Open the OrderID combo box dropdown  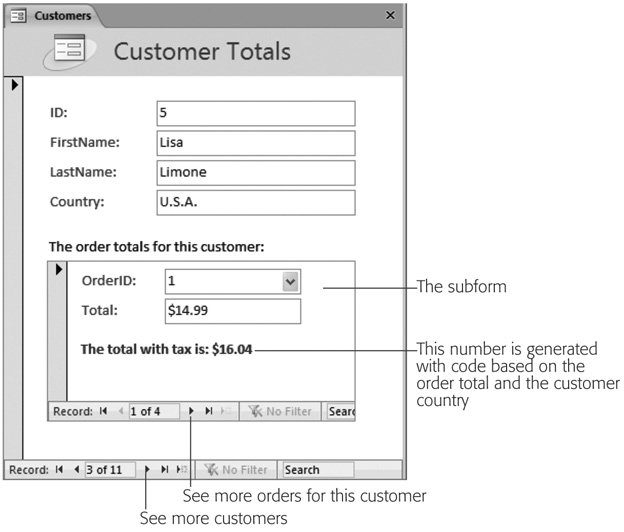pos(291,281)
